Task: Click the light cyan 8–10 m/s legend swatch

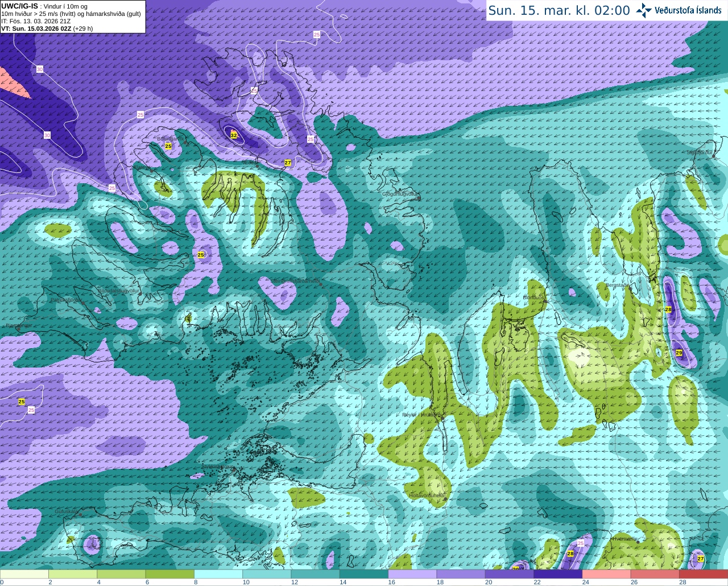Action: (218, 574)
